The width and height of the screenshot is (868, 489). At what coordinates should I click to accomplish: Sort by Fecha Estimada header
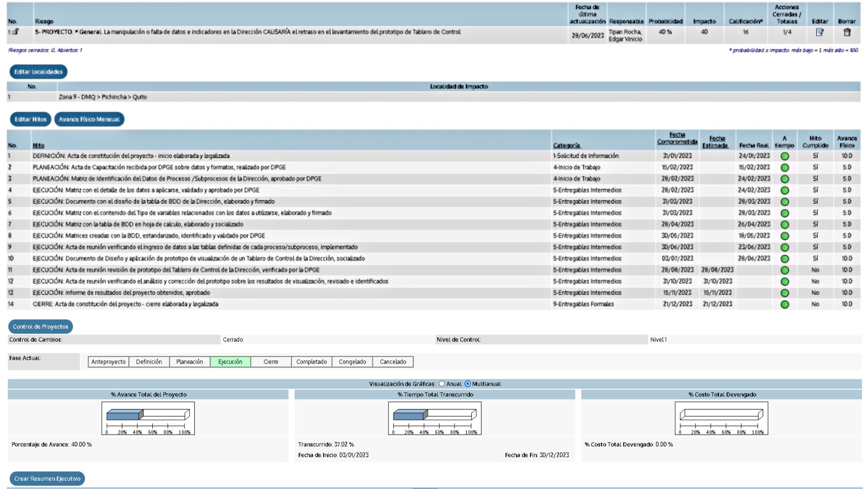pos(716,142)
